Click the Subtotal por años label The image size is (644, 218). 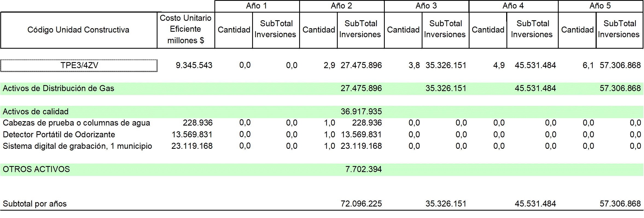(x=35, y=204)
